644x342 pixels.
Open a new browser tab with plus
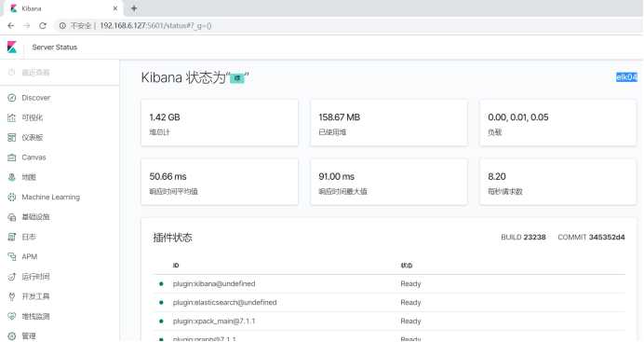(x=134, y=8)
